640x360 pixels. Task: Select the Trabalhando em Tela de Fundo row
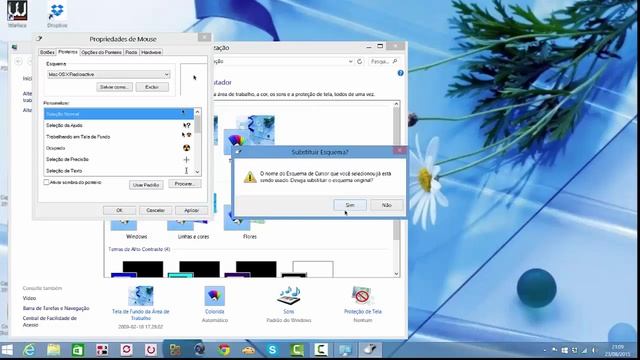(x=119, y=137)
